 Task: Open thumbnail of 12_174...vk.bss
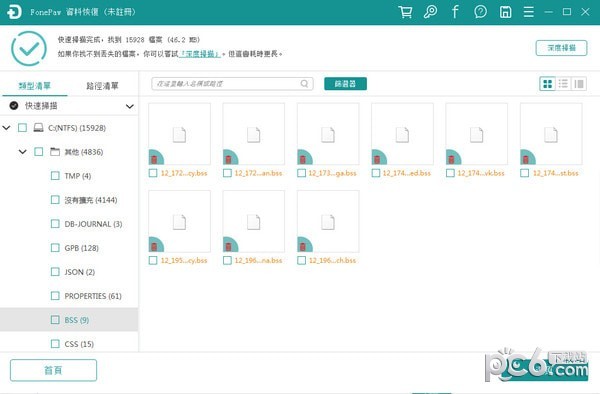click(477, 134)
